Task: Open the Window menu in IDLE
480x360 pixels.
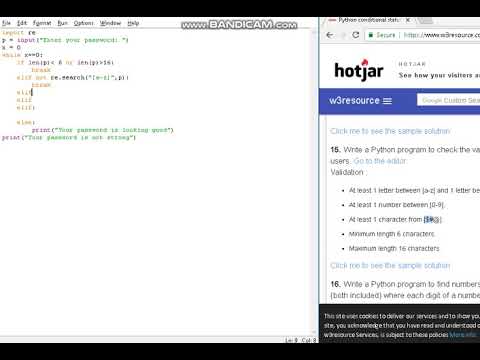Action: pos(110,23)
